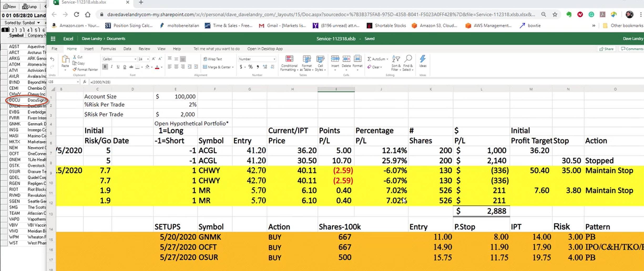This screenshot has width=644, height=271.
Task: Align text left
Action: 170,67
